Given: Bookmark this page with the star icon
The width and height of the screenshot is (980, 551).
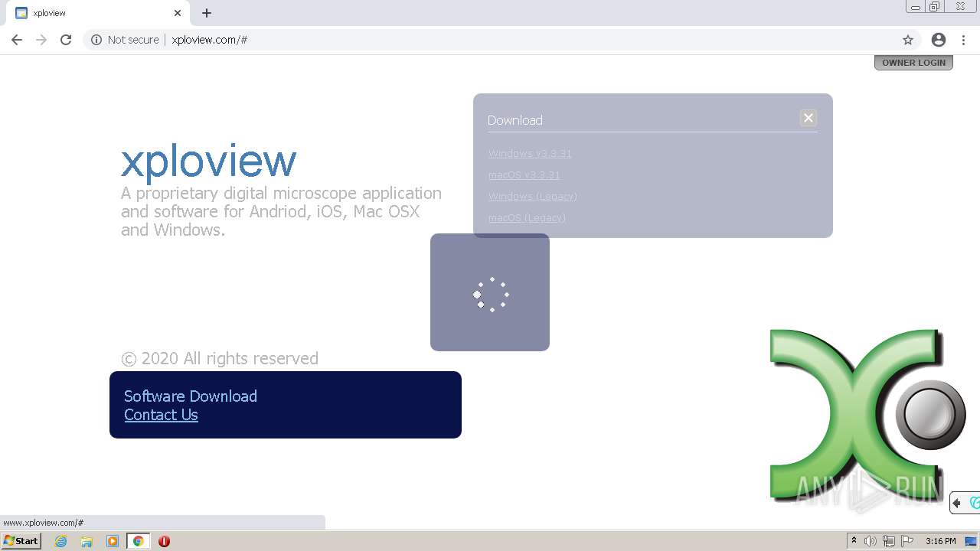Looking at the screenshot, I should coord(908,40).
